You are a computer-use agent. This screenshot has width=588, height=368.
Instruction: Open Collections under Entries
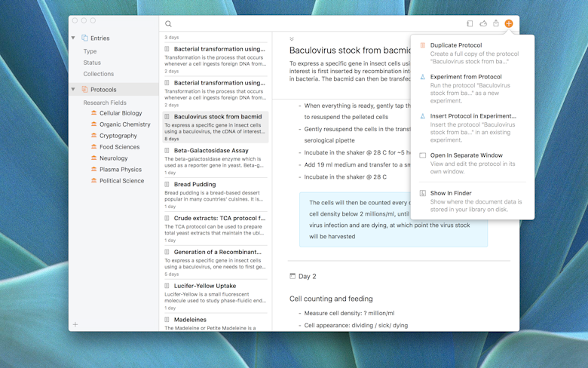pos(98,74)
